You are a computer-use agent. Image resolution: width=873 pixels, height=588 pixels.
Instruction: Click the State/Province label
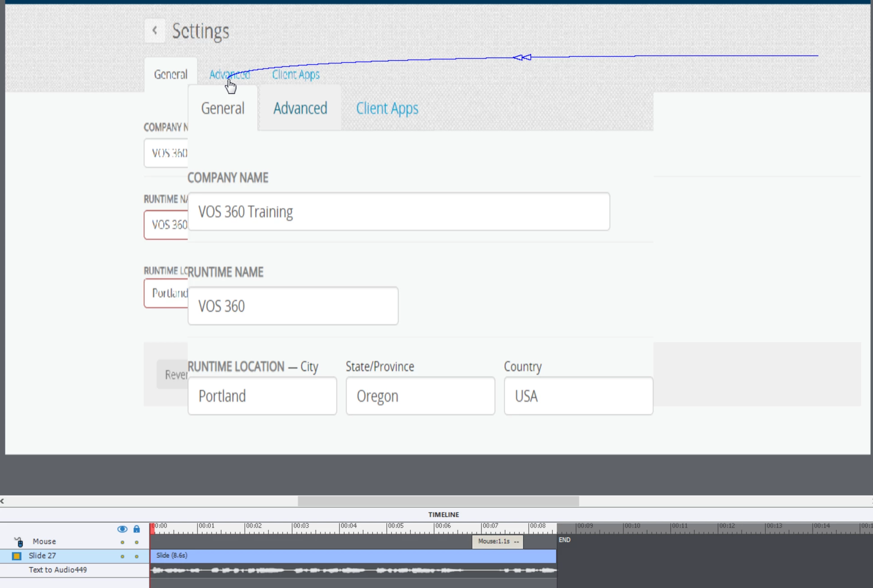coord(380,367)
